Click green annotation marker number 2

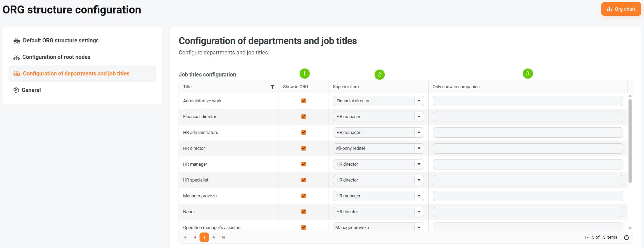click(379, 74)
